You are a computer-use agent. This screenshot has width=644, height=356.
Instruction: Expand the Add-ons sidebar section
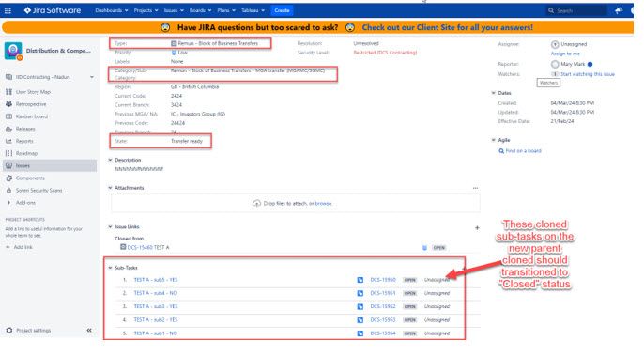coord(8,203)
